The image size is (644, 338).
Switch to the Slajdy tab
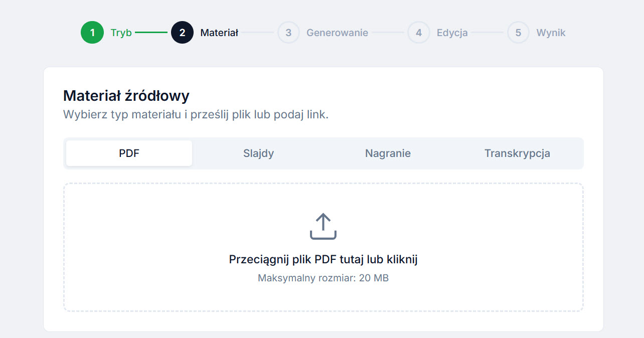coord(258,153)
